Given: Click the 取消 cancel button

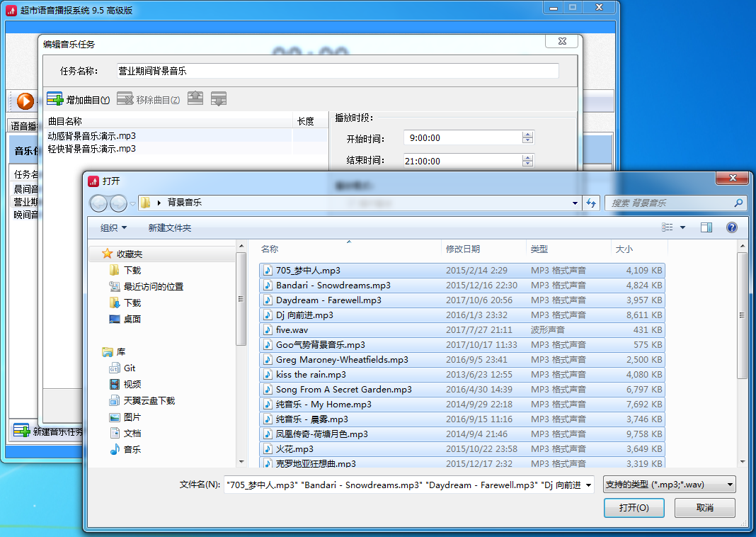Looking at the screenshot, I should (705, 507).
